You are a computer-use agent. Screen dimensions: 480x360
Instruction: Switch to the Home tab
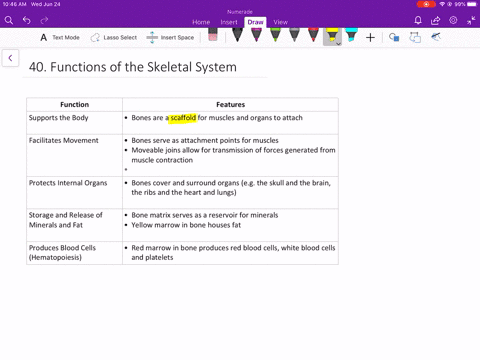pyautogui.click(x=201, y=22)
